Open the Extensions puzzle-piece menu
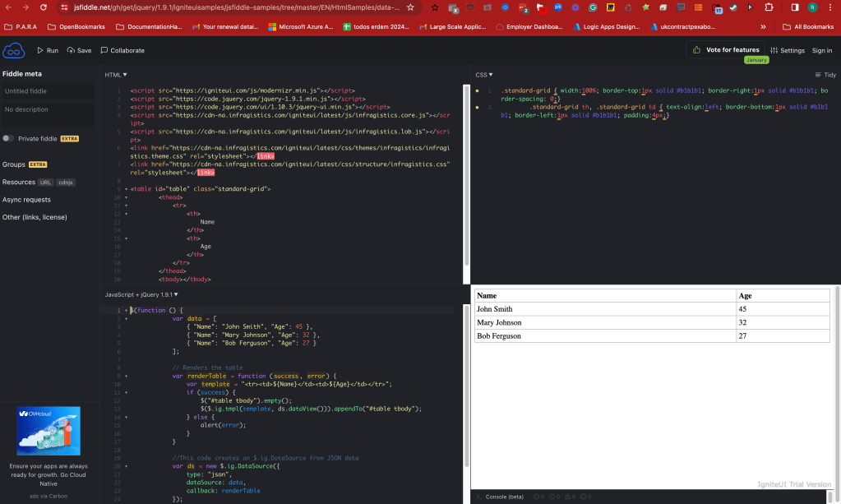Screen dimensions: 841x504 click(769, 7)
